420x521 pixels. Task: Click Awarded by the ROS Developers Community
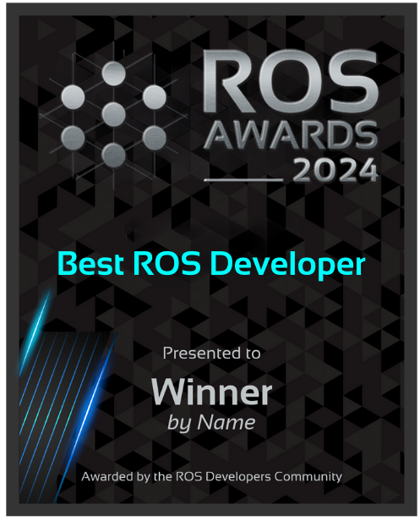coord(211,477)
